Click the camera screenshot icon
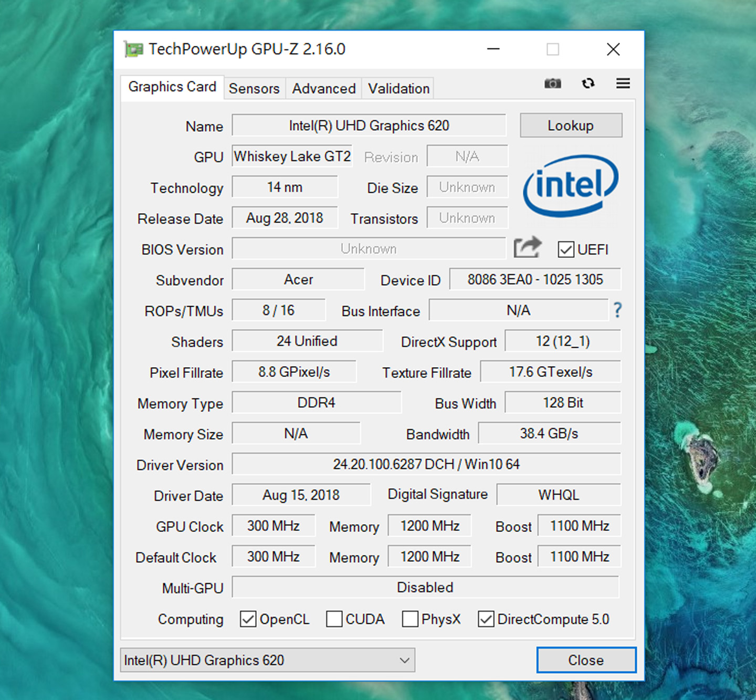Viewport: 756px width, 700px height. pos(552,83)
